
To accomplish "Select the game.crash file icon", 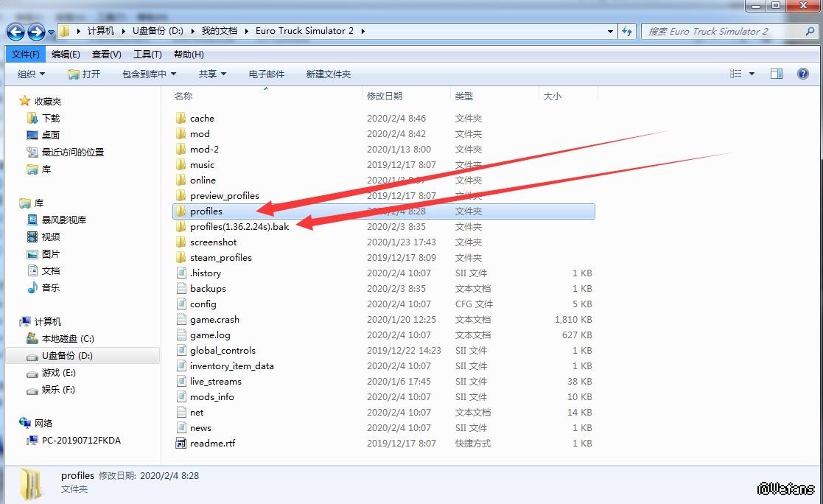I will pyautogui.click(x=181, y=320).
